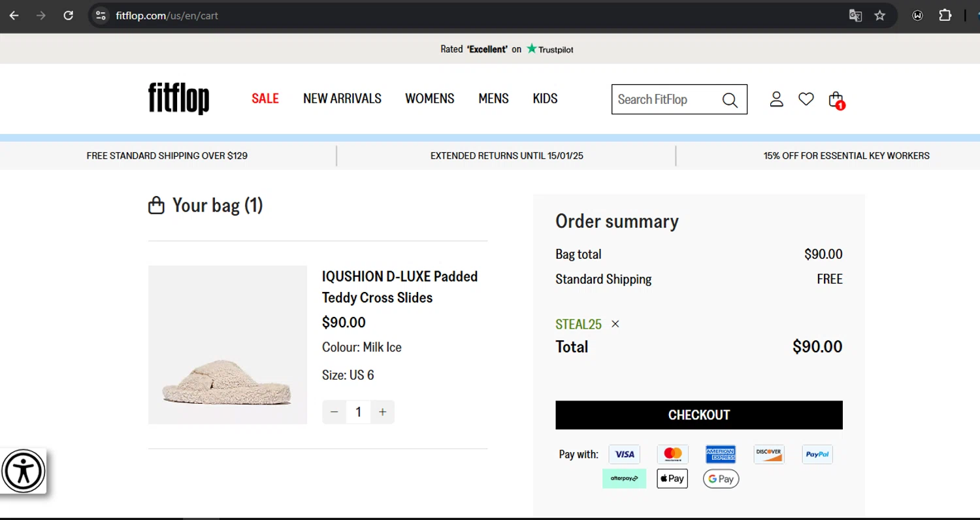Click 15% off for essential key workers
980x520 pixels.
847,155
